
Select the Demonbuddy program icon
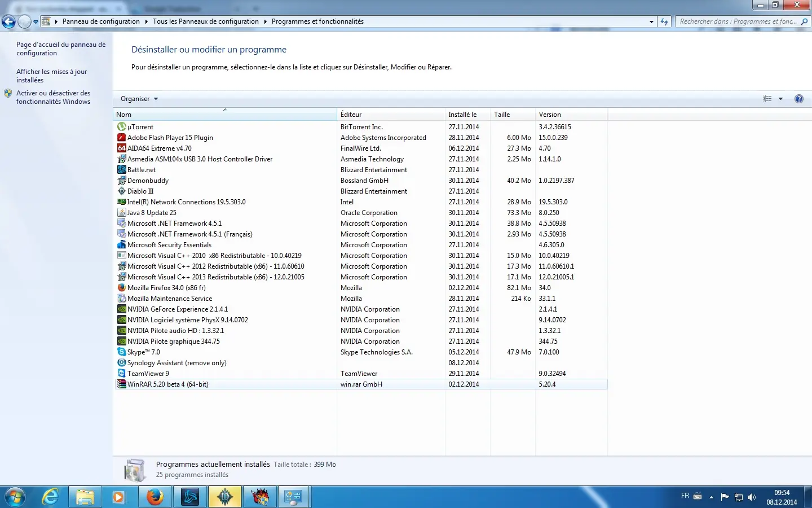(121, 181)
